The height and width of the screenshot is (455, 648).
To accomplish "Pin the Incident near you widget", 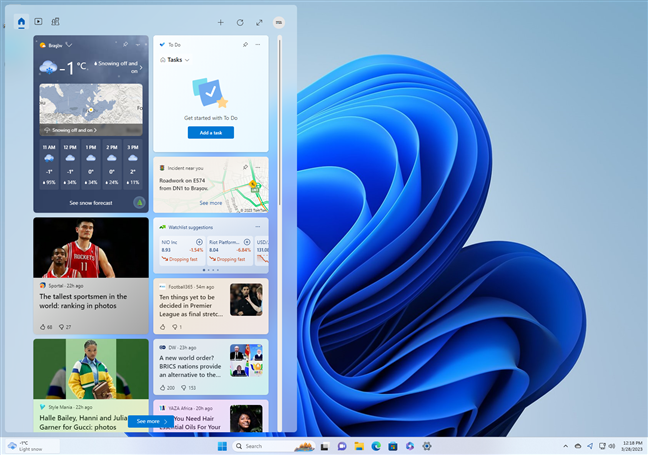I will tap(245, 167).
